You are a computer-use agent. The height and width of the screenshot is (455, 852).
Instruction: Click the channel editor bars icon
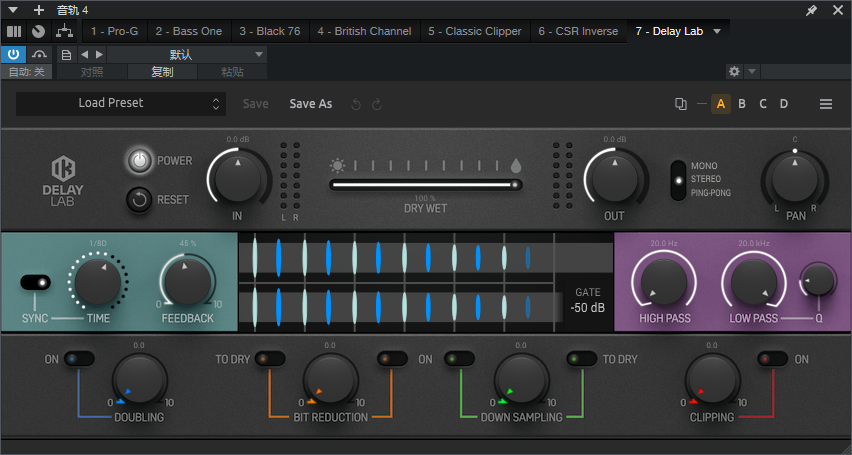point(14,32)
